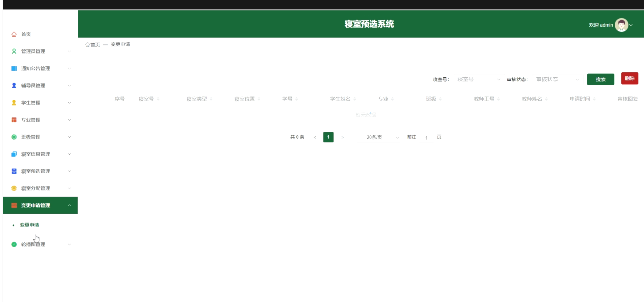Click the 管理员管理 person icon
Viewport: 644px width, 302px height.
[14, 51]
